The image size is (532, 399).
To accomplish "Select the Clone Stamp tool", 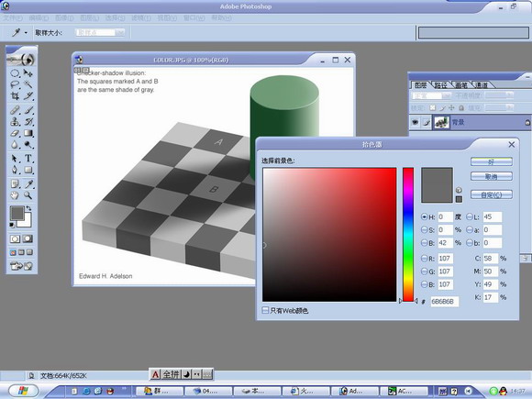I will 15,121.
